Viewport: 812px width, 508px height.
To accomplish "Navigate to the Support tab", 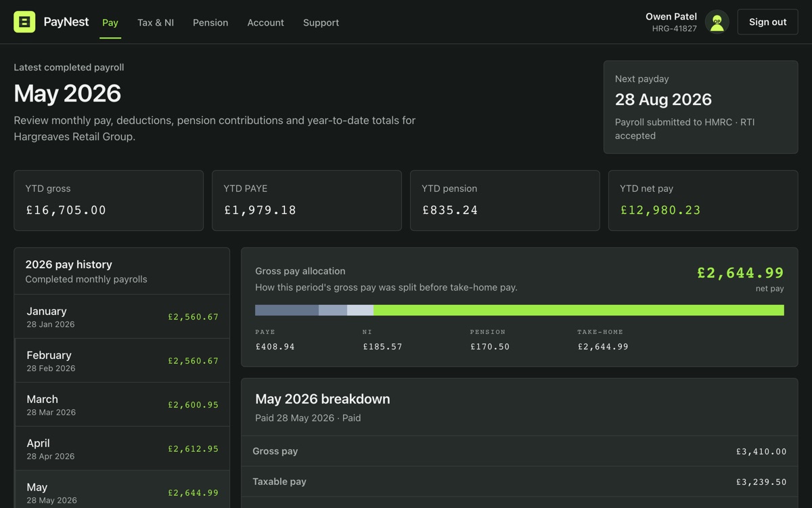I will (321, 22).
